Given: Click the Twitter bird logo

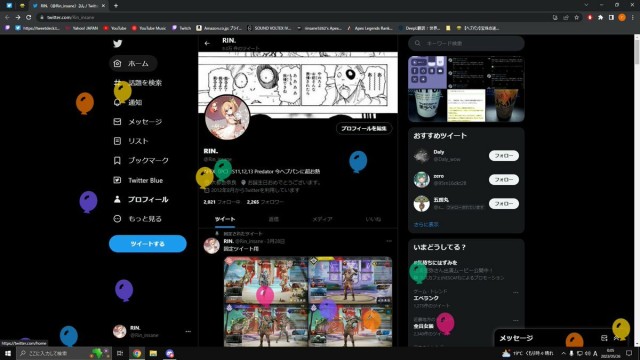Looking at the screenshot, I should (118, 44).
